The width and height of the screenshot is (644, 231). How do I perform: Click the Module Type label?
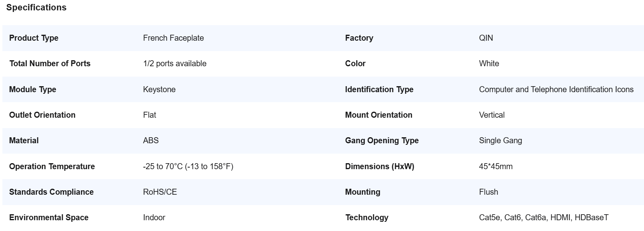coord(33,89)
